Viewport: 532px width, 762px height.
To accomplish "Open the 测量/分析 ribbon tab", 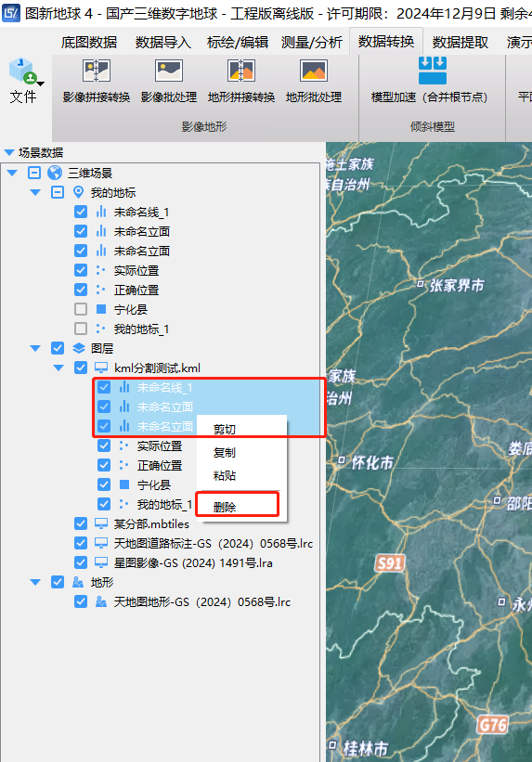I will click(x=311, y=43).
